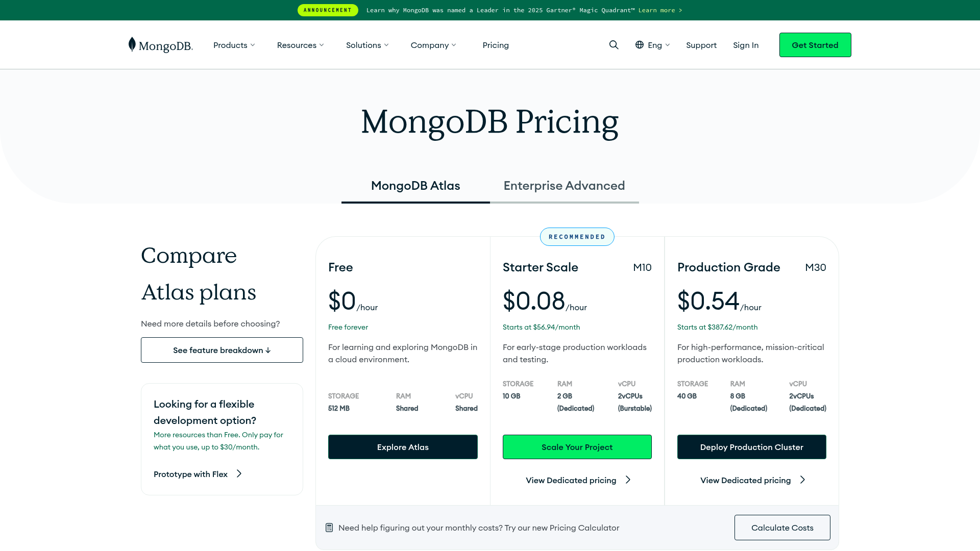Select the MongoDB Atlas tab
The height and width of the screenshot is (551, 980).
(x=415, y=186)
